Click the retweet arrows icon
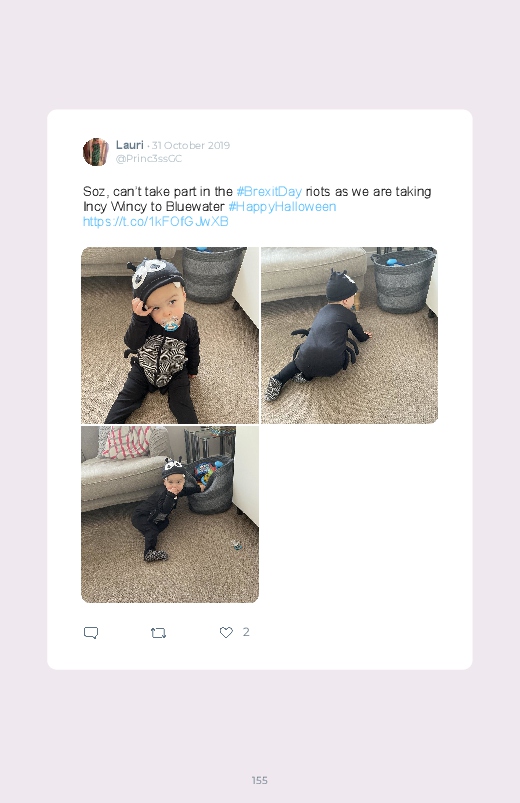 coord(158,633)
